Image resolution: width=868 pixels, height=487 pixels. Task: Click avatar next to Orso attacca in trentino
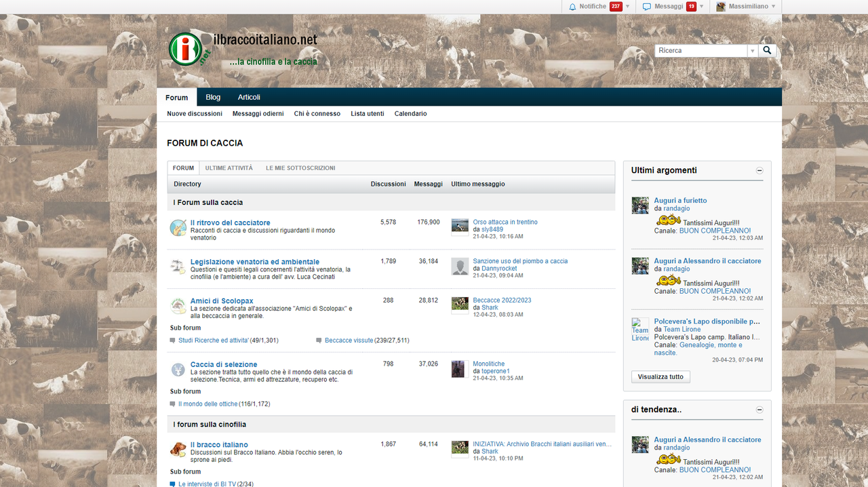[x=460, y=226]
